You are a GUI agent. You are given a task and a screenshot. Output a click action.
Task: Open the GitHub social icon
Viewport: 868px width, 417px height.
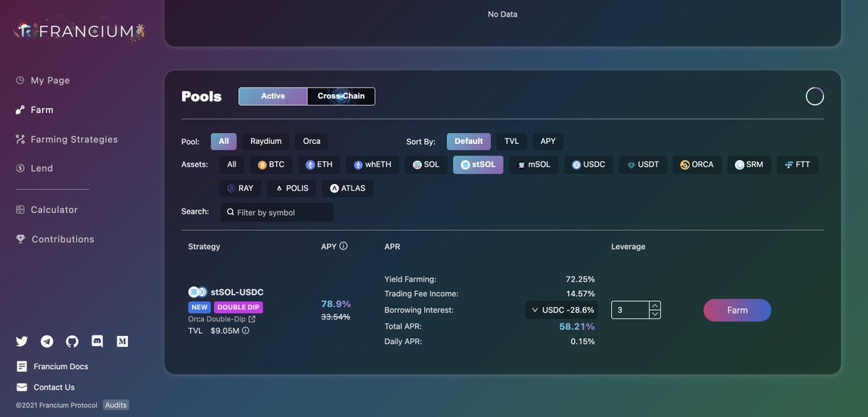(72, 341)
